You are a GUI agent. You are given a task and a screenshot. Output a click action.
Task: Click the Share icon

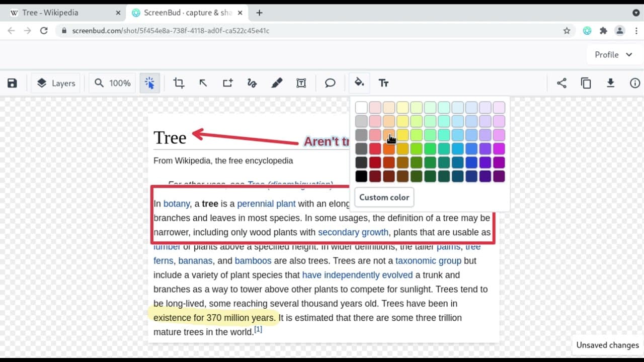pyautogui.click(x=561, y=83)
